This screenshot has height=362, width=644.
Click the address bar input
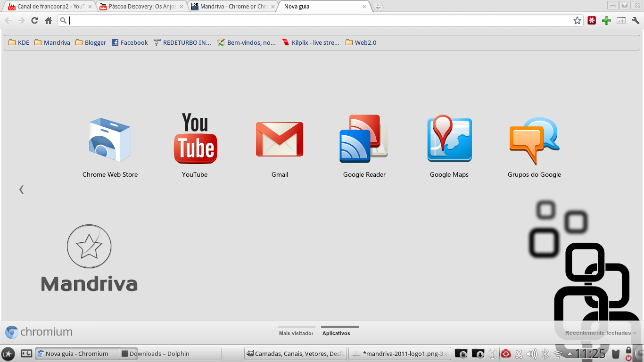point(321,20)
